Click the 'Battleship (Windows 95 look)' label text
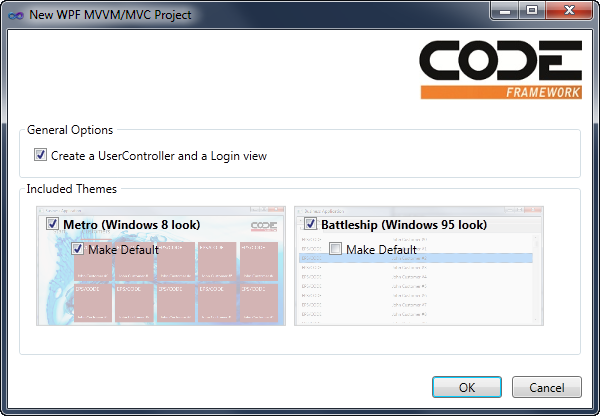 point(404,225)
